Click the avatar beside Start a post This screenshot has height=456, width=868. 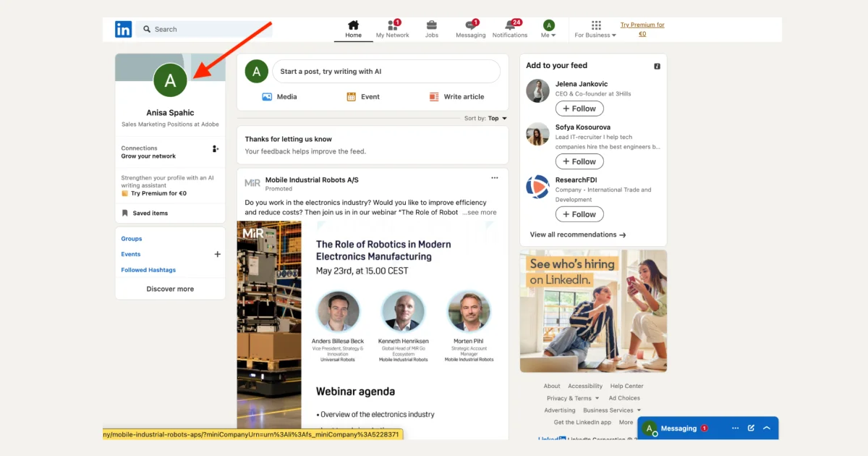click(x=257, y=72)
